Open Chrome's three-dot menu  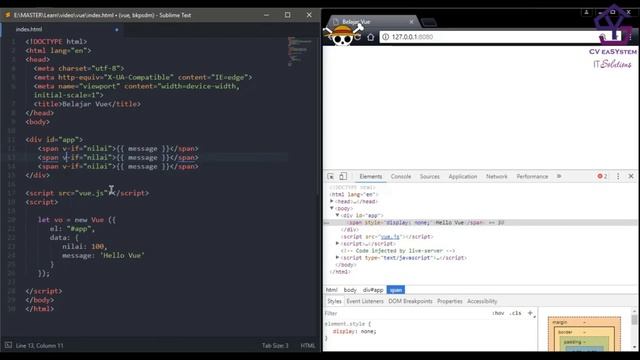(x=631, y=37)
